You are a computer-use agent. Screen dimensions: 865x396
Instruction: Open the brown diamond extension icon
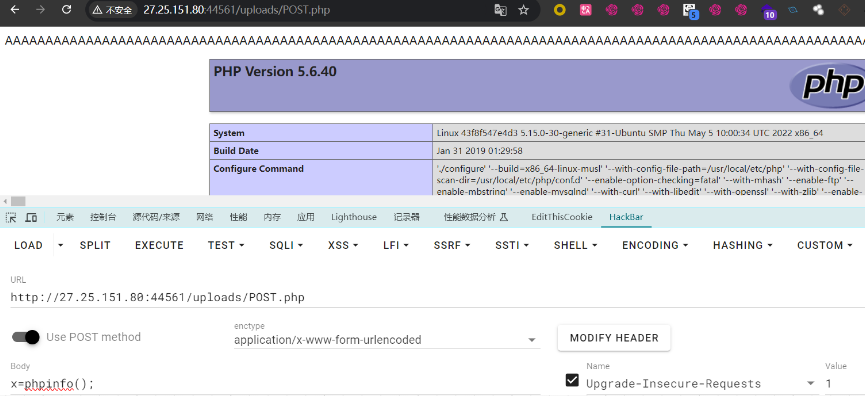[x=845, y=10]
